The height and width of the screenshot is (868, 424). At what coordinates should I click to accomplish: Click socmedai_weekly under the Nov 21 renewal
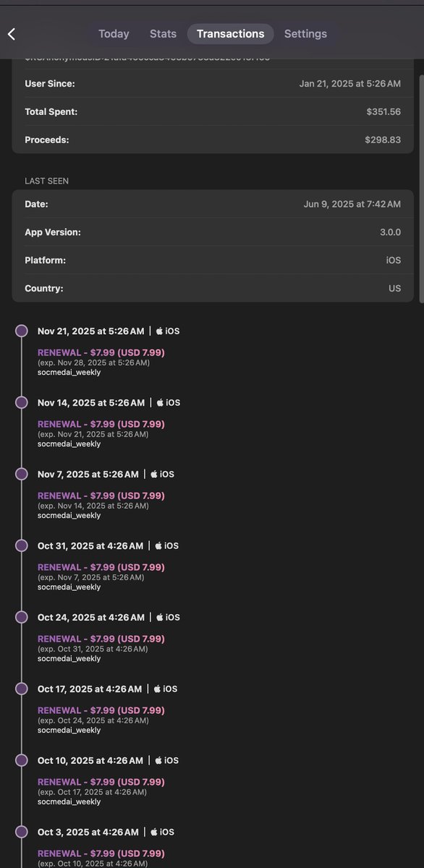(69, 373)
